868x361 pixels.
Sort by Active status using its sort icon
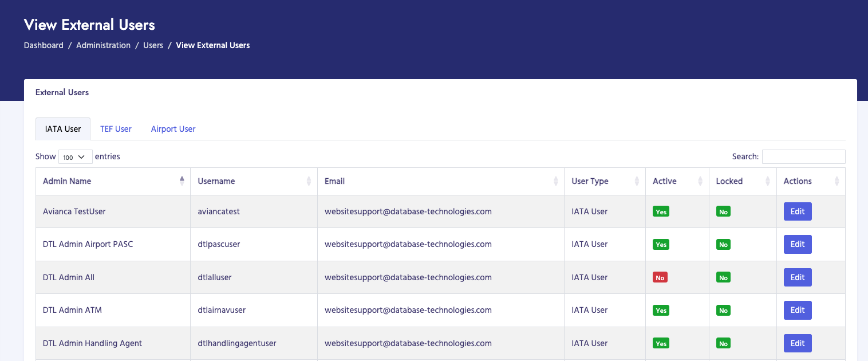pyautogui.click(x=701, y=180)
